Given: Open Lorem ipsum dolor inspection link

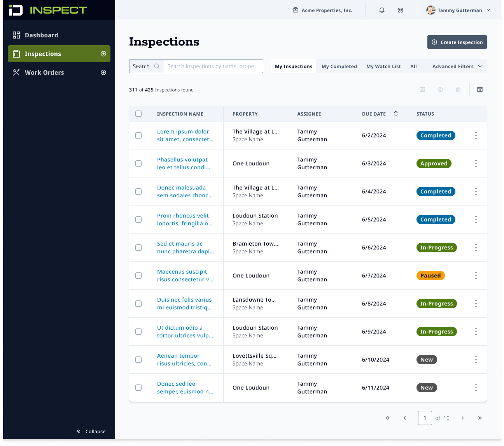Looking at the screenshot, I should point(185,135).
